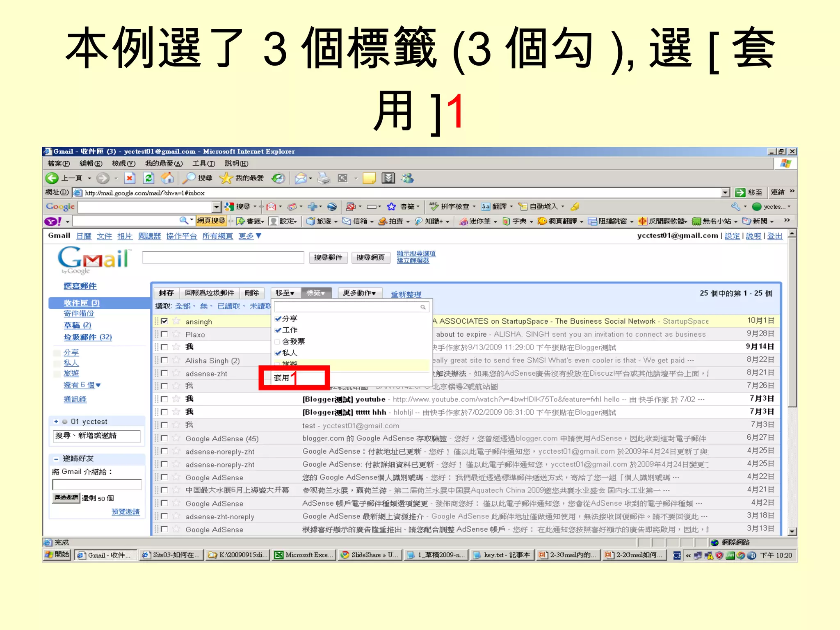Click the Google toolbar wrench settings icon

[735, 206]
